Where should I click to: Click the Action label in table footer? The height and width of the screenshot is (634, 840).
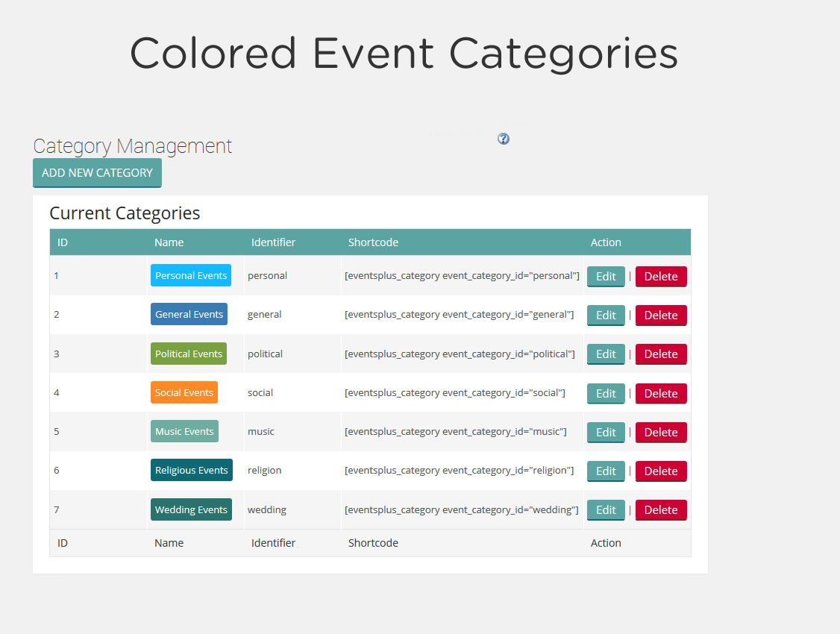pos(606,543)
